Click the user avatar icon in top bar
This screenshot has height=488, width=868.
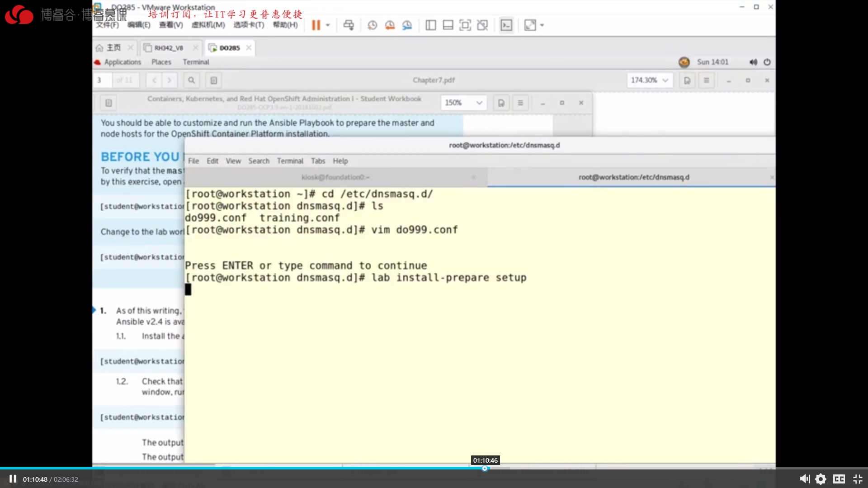(x=684, y=62)
